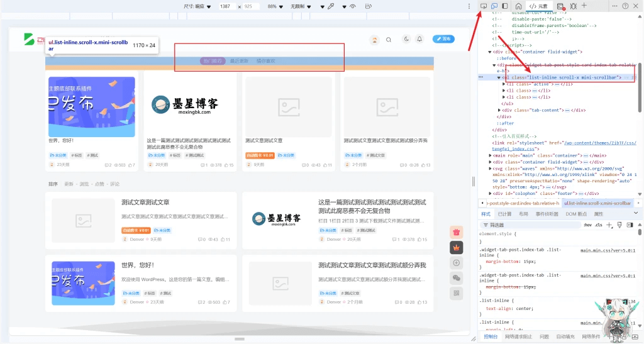The width and height of the screenshot is (644, 344).
Task: Open the 控制台 console drawer tab
Action: [x=491, y=336]
